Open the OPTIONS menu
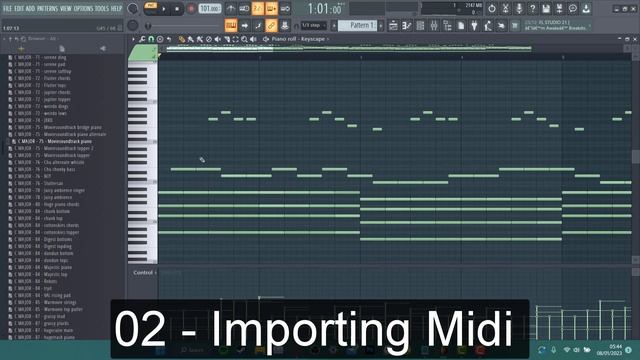 (x=83, y=9)
